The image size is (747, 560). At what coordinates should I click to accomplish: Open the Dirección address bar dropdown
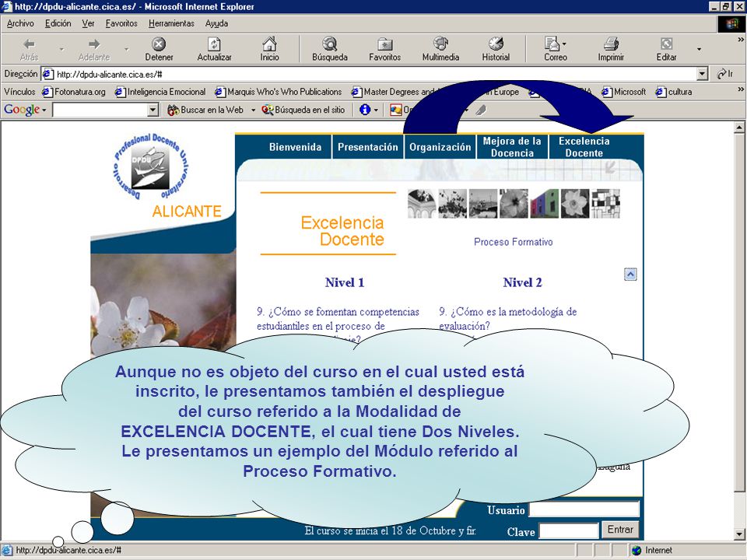702,74
